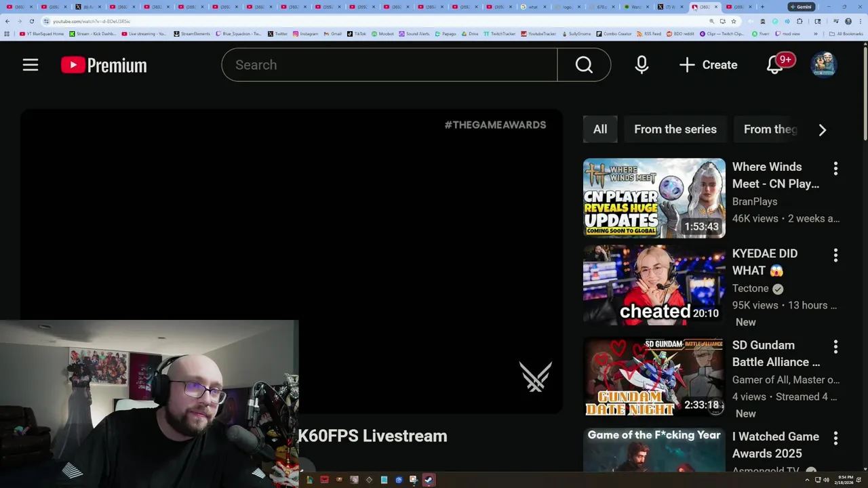868x488 pixels.
Task: Reload the page with refresh icon
Action: click(x=31, y=22)
